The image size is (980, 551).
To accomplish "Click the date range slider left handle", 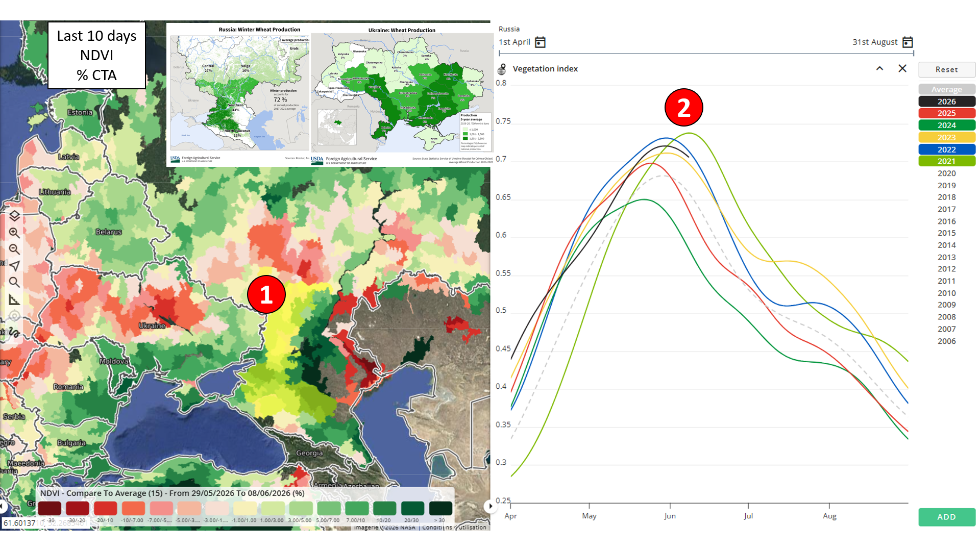I will tap(499, 53).
